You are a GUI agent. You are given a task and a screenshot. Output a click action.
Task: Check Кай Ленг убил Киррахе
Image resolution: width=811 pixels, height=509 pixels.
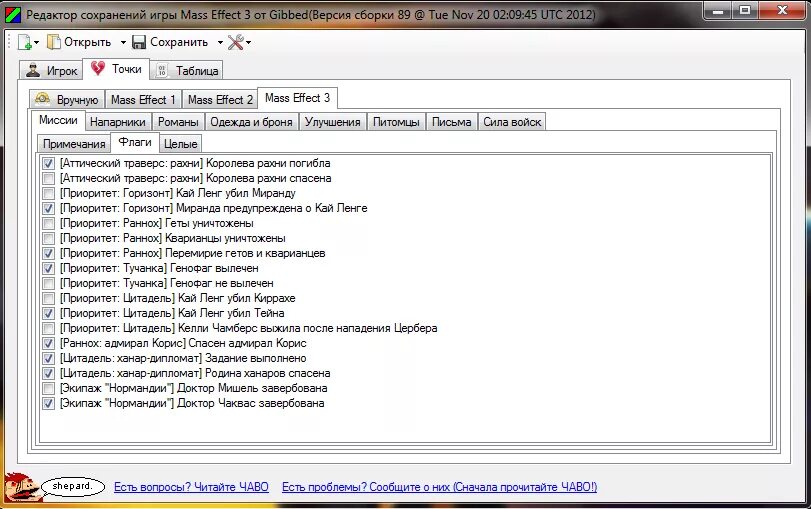click(49, 298)
